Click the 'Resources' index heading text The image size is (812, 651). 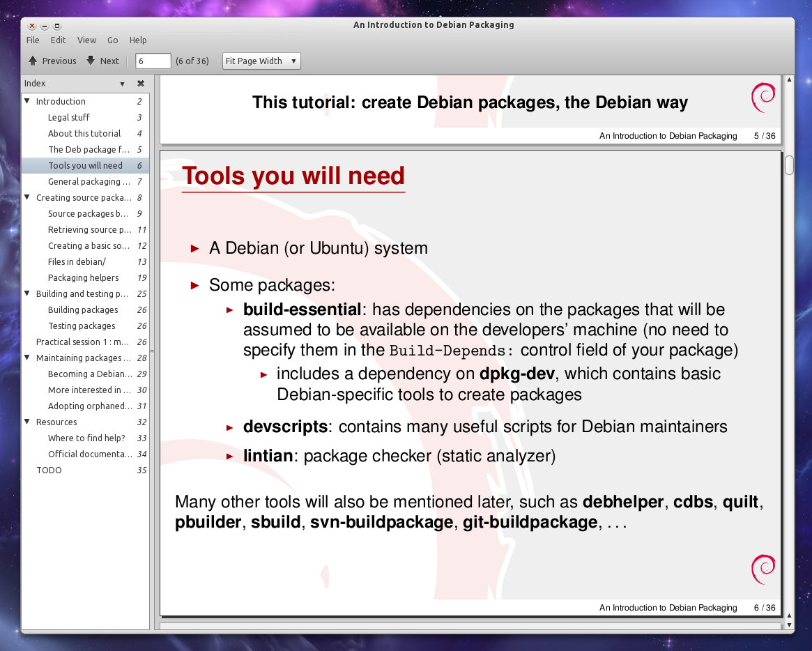pos(56,422)
